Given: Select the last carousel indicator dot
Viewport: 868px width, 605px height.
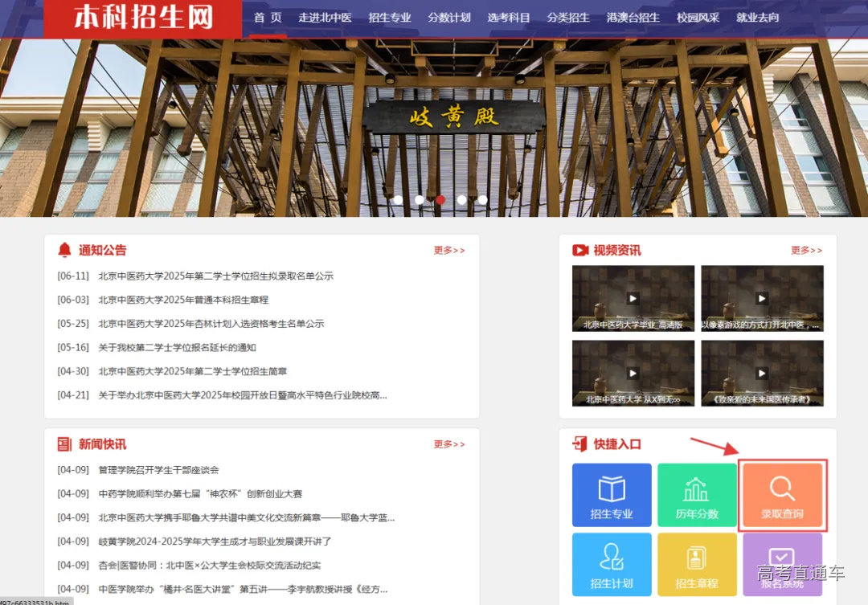Looking at the screenshot, I should 482,199.
